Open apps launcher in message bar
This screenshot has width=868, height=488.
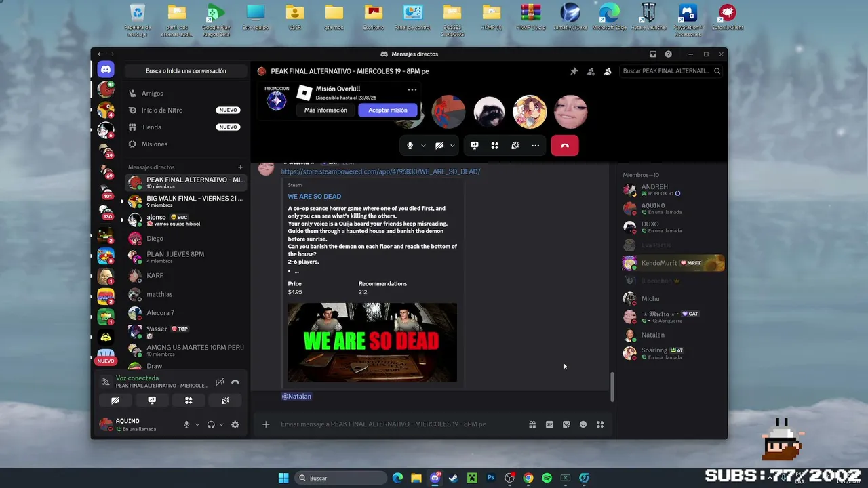[x=600, y=424]
